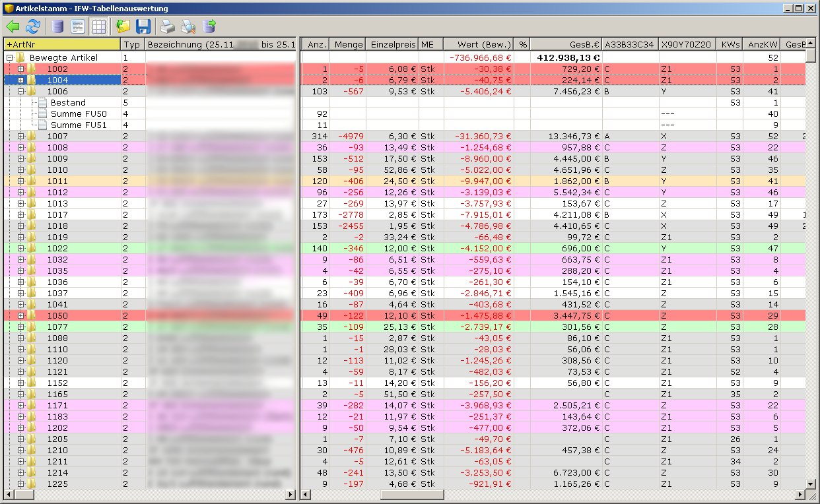Image resolution: width=820 pixels, height=504 pixels.
Task: Open print preview with magnifier icon
Action: coord(189,26)
